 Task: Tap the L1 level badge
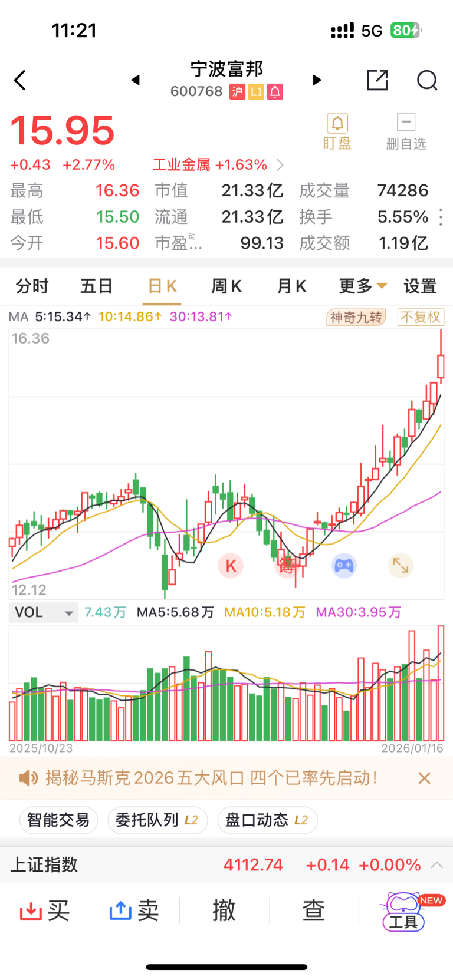(256, 92)
